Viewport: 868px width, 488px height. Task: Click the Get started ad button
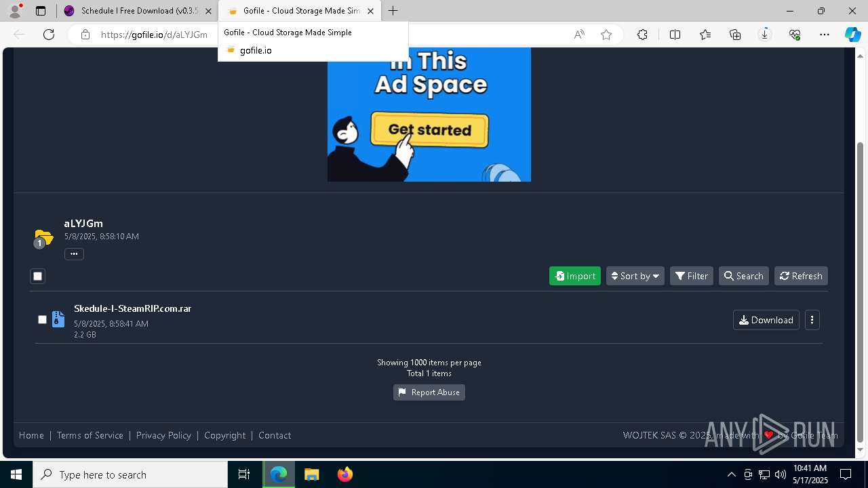pos(429,129)
